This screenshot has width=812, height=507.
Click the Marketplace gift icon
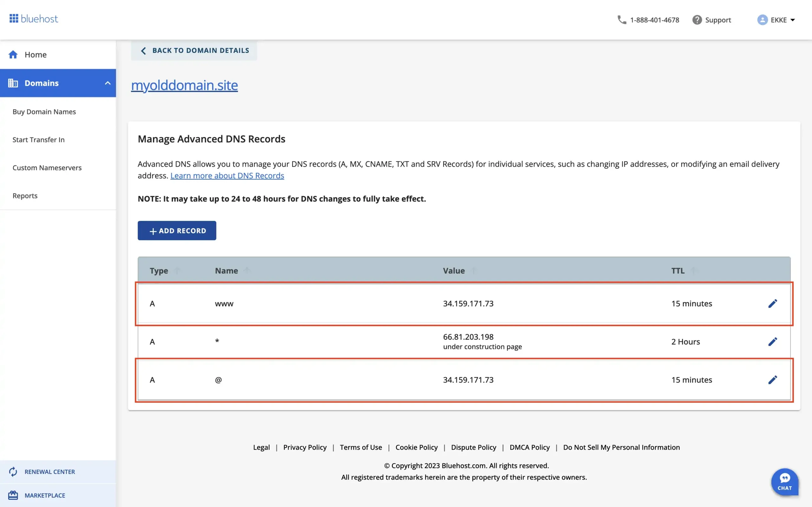(x=13, y=495)
